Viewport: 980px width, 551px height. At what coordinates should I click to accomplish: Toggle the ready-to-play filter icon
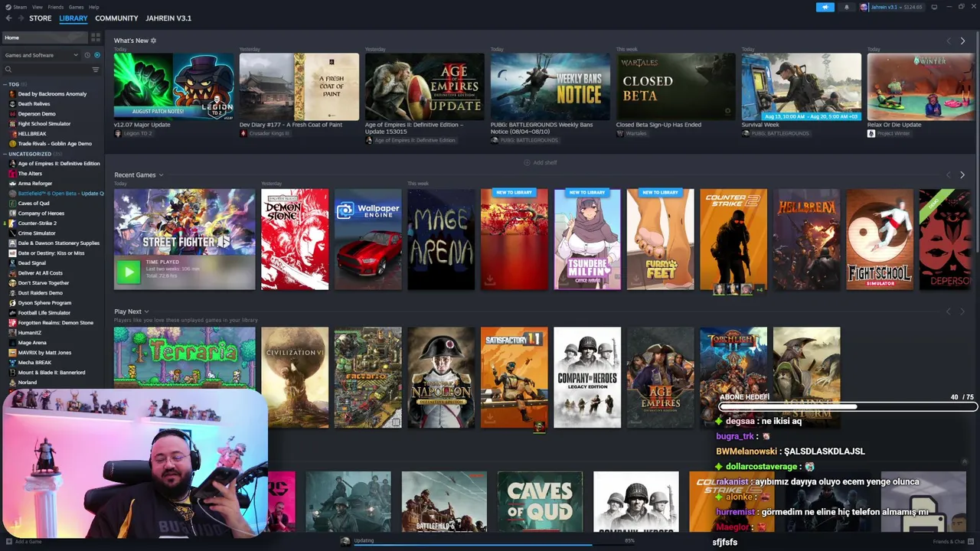click(96, 55)
